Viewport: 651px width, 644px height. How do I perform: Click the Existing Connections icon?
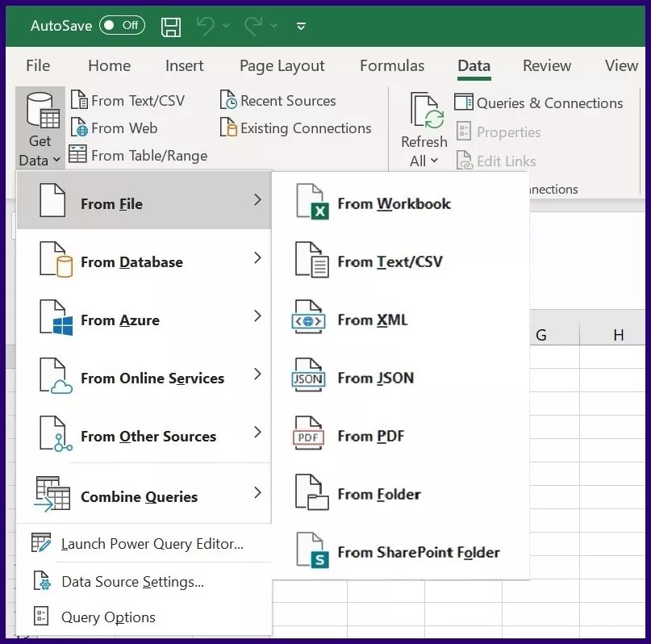[x=228, y=128]
